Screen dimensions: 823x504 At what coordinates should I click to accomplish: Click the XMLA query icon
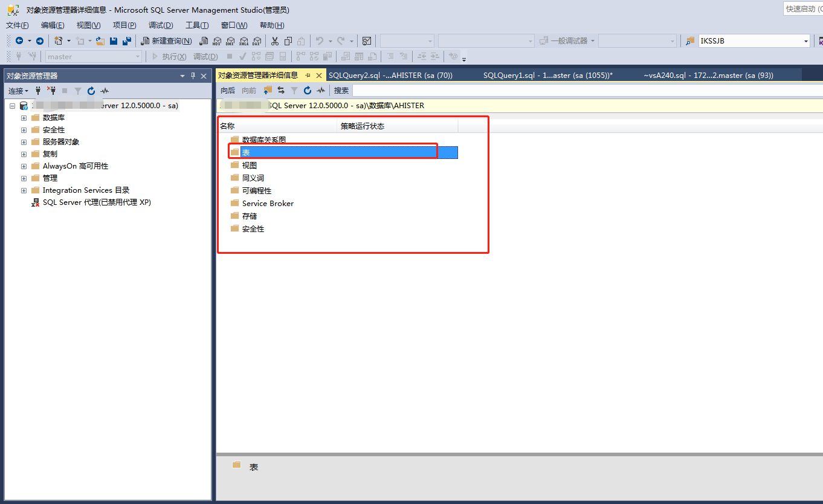[x=244, y=40]
